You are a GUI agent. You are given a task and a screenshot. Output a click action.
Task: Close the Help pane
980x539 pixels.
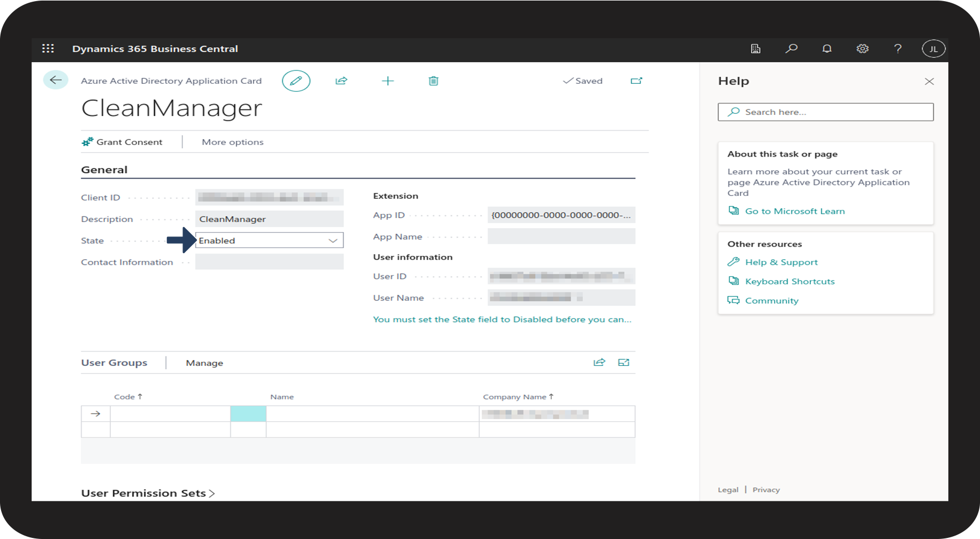[x=930, y=82]
